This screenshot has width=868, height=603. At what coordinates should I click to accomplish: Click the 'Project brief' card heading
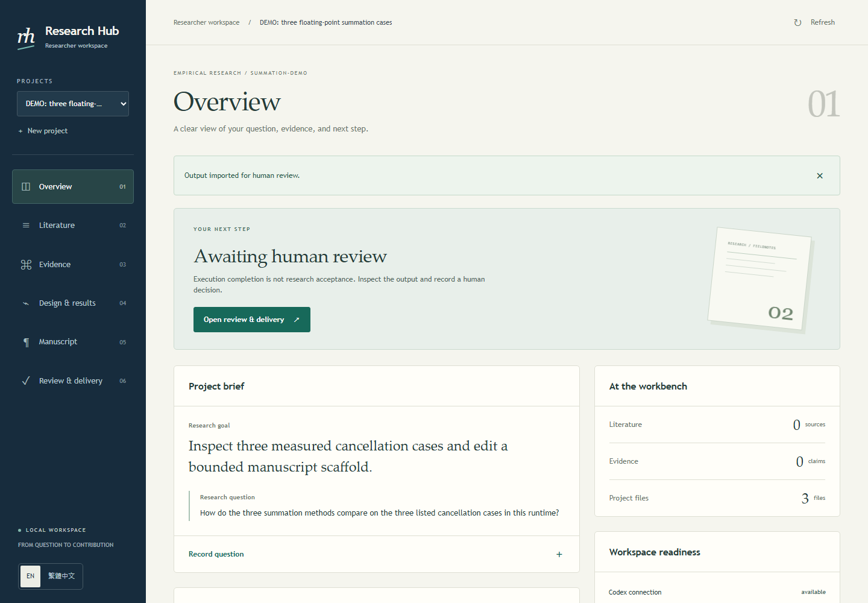(x=216, y=387)
